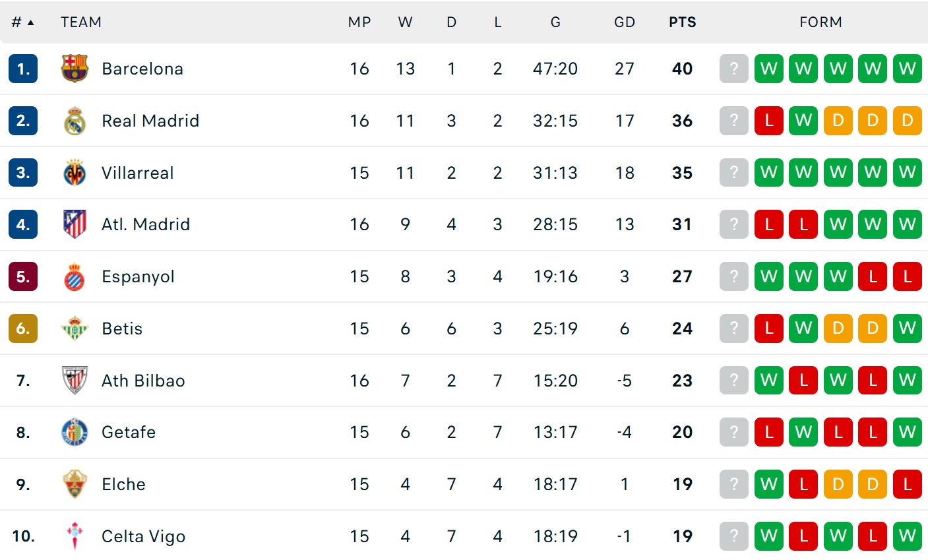The image size is (928, 560).
Task: Click the MP column header
Action: tap(359, 22)
